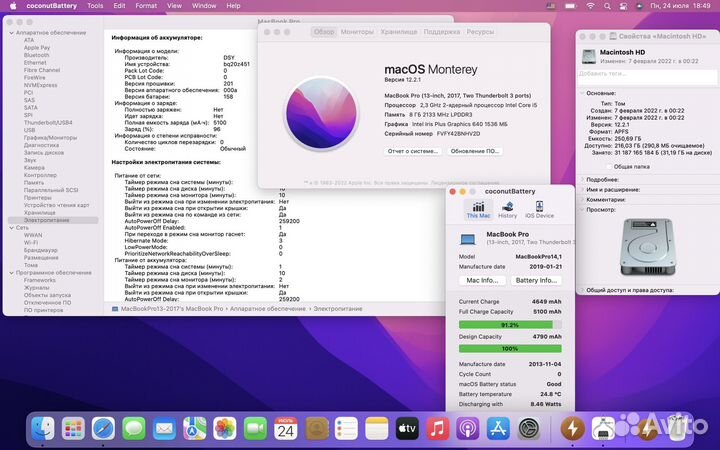The width and height of the screenshot is (720, 450).
Task: Click the menu bar date 'Пн, 24 июля 18:49'
Action: click(x=681, y=6)
